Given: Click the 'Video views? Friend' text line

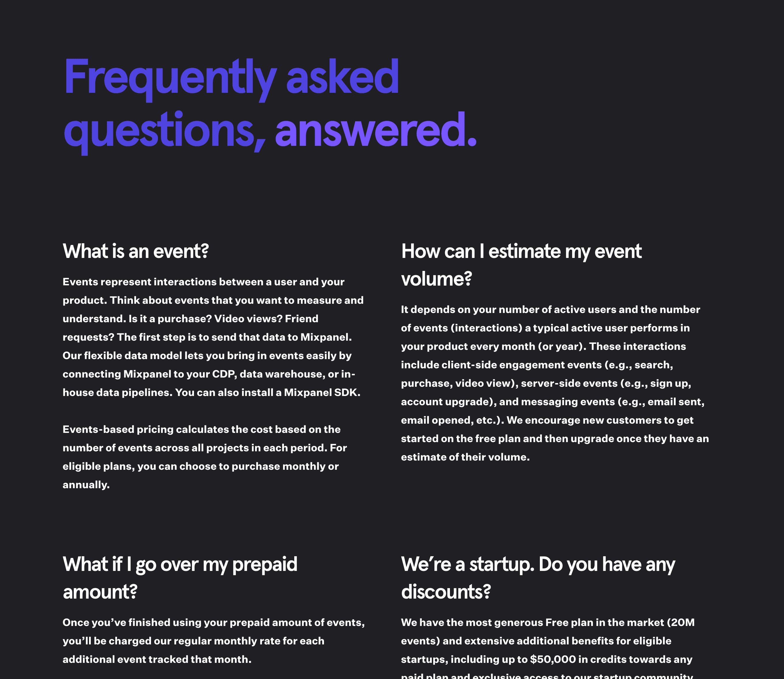Looking at the screenshot, I should [x=266, y=319].
